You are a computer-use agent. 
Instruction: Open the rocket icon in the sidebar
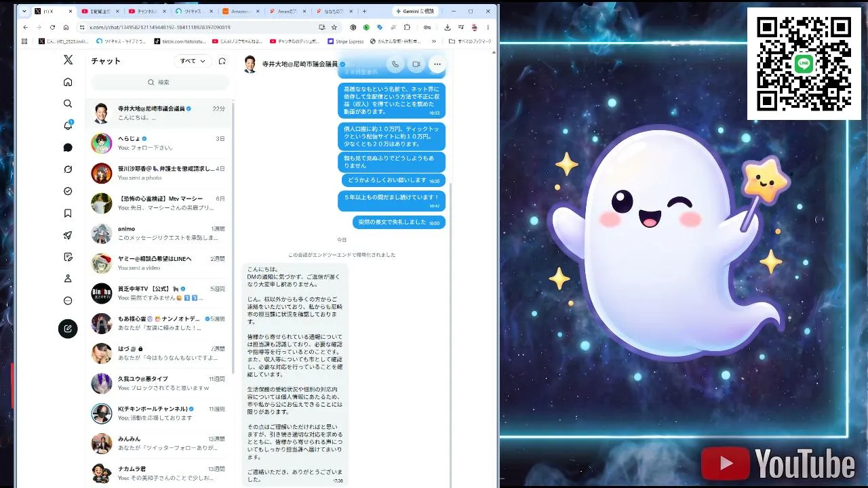tap(68, 235)
